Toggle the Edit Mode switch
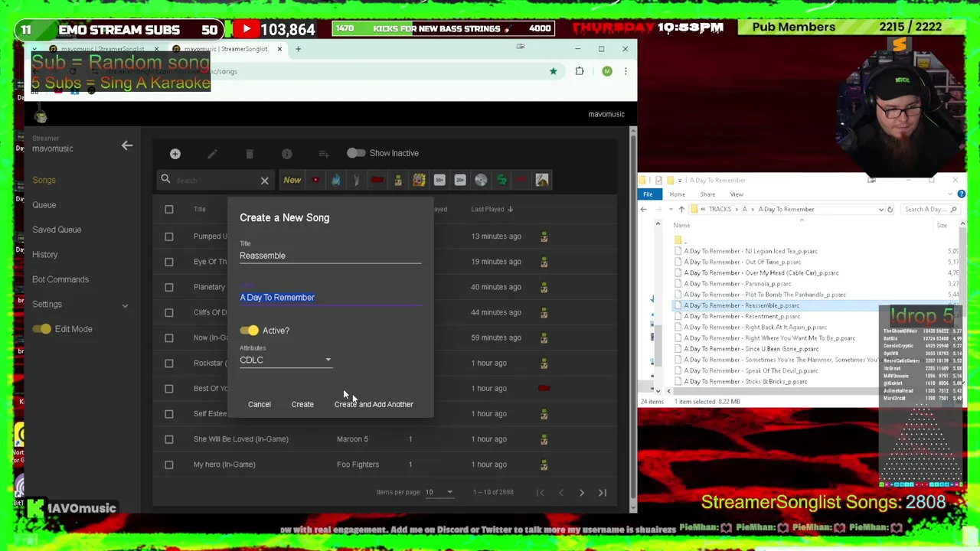This screenshot has width=980, height=551. click(x=42, y=329)
